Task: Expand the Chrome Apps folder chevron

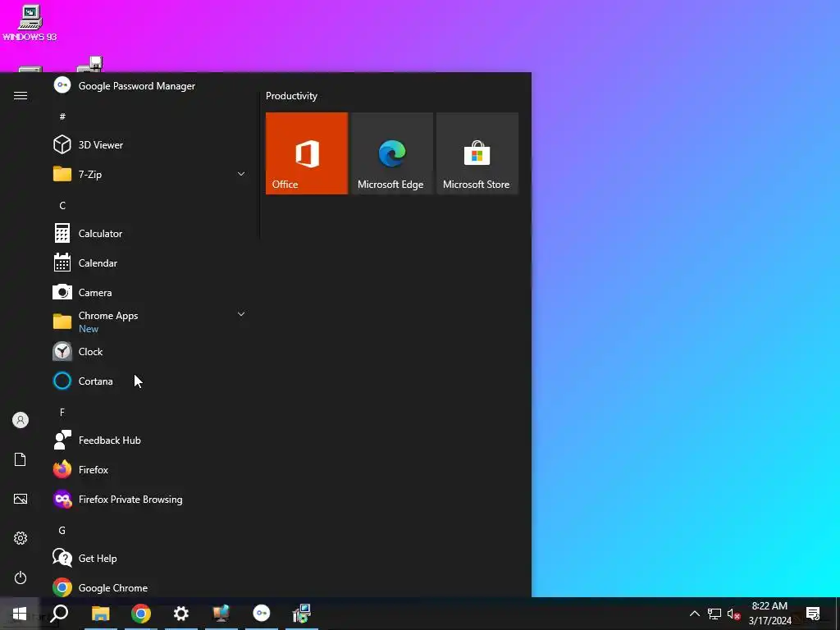Action: coord(241,314)
